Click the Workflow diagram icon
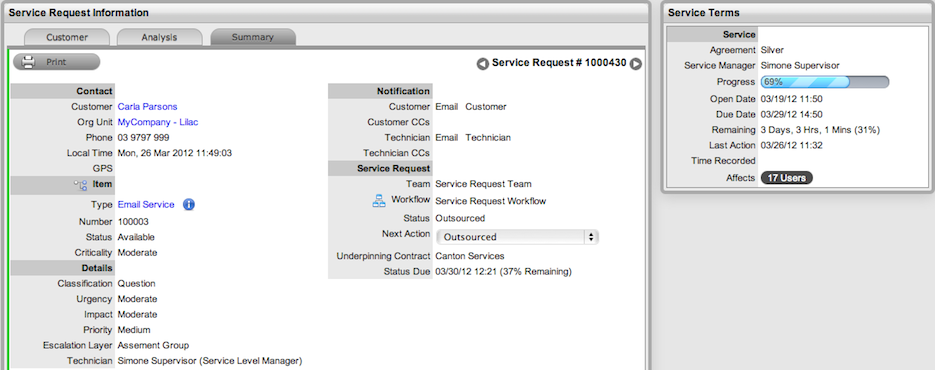 (379, 201)
